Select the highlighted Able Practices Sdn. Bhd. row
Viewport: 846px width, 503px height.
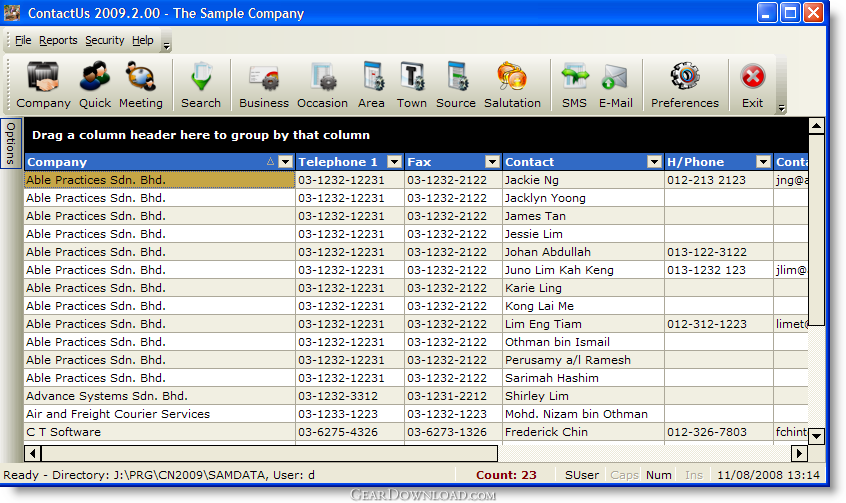coord(160,180)
